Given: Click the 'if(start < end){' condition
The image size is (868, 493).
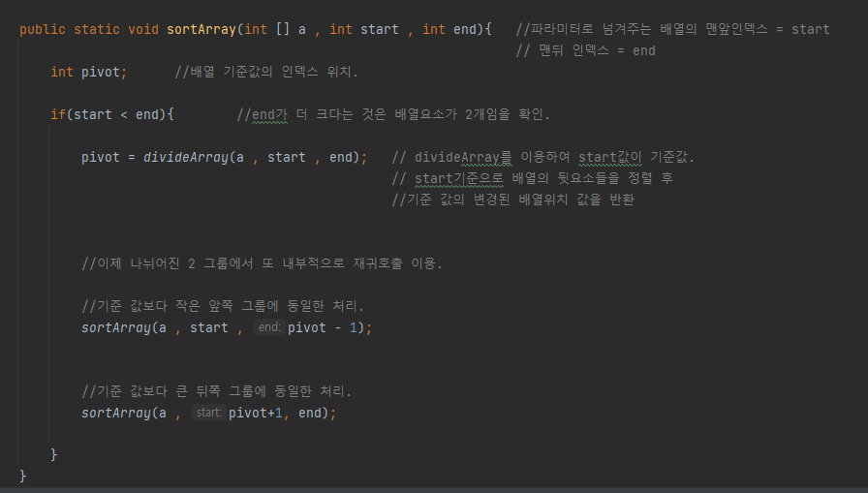Looking at the screenshot, I should point(112,114).
